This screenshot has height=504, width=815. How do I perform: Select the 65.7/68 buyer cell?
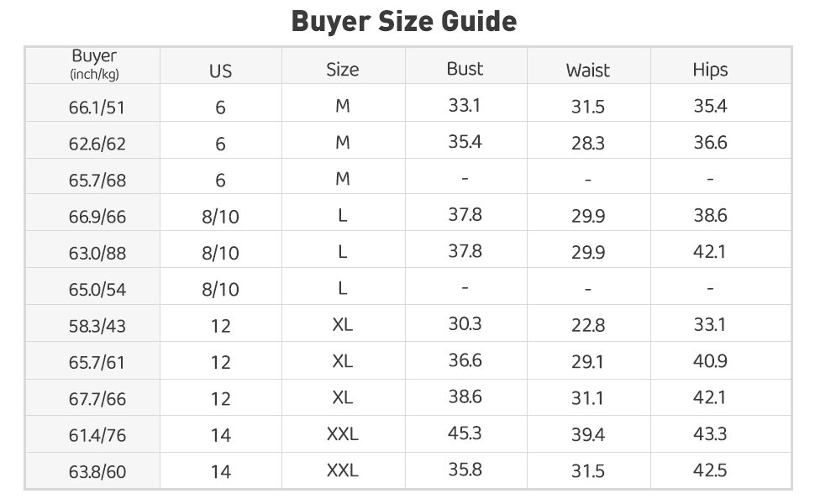(x=97, y=181)
